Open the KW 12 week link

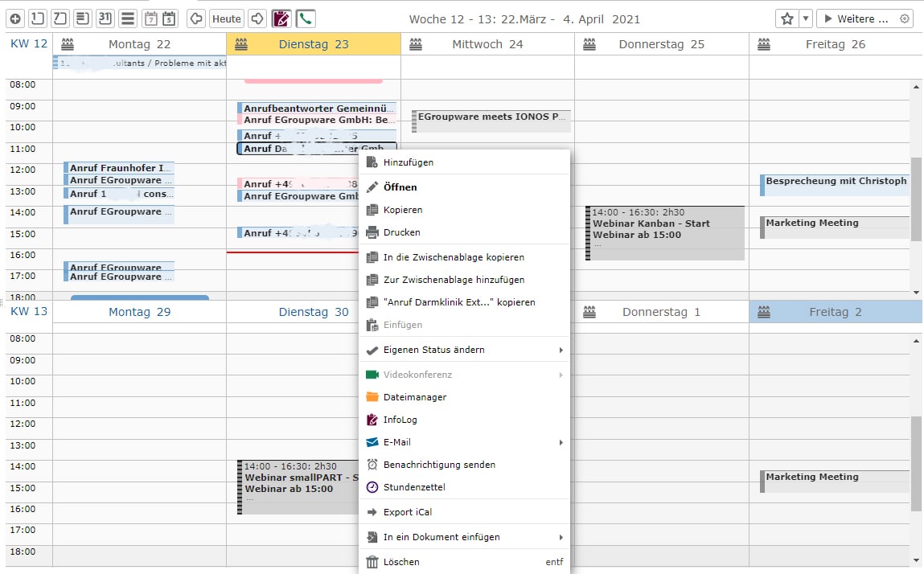click(28, 44)
